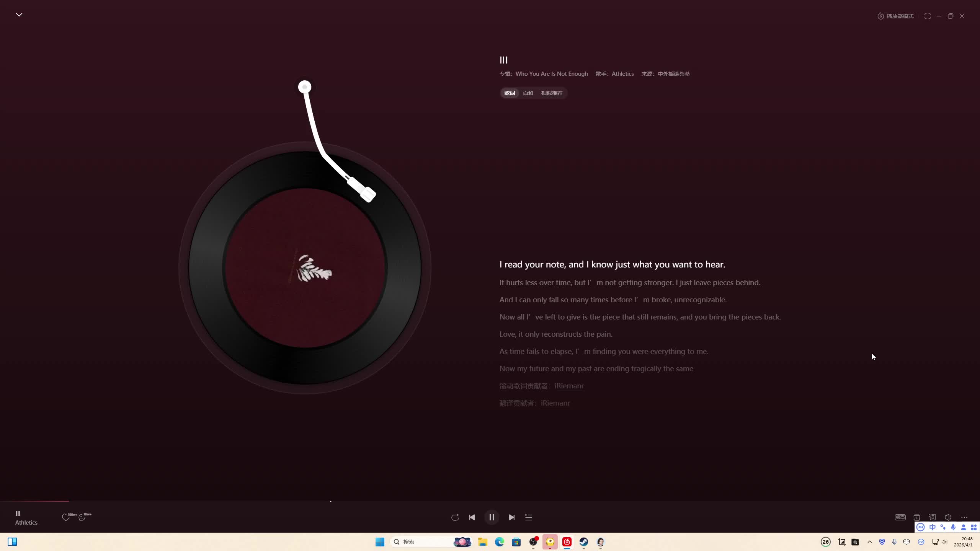Screen dimensions: 980x551
Task: Add song to collection icon
Action: tap(917, 517)
